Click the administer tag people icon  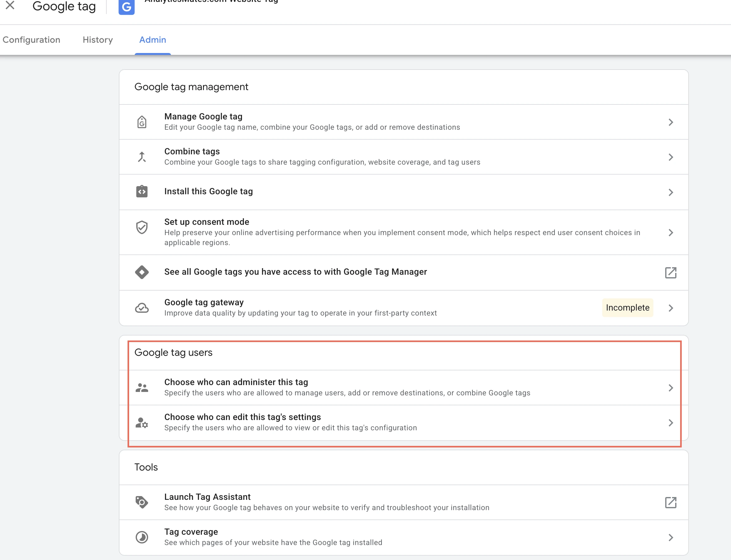pos(142,388)
